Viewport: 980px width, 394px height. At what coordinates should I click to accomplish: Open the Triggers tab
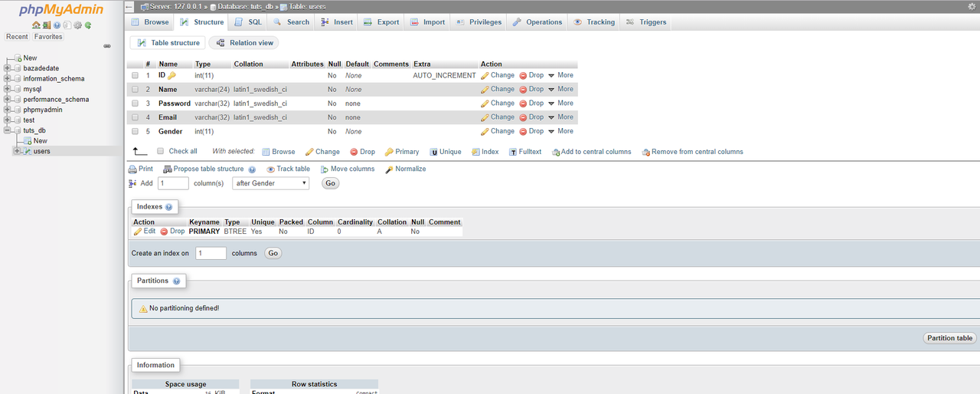coord(646,22)
